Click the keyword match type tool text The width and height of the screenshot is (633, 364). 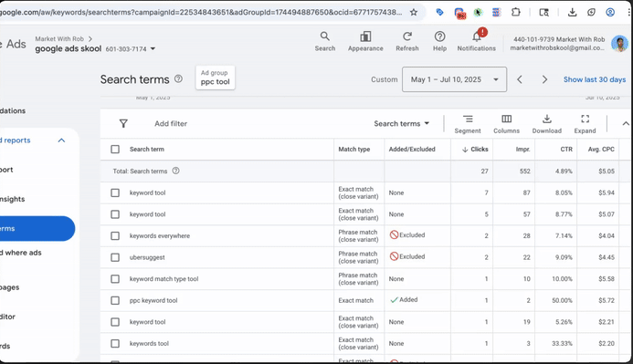point(164,279)
